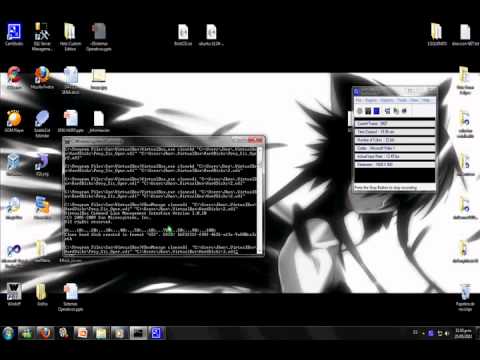Select the GOM Player desktop icon

14,122
